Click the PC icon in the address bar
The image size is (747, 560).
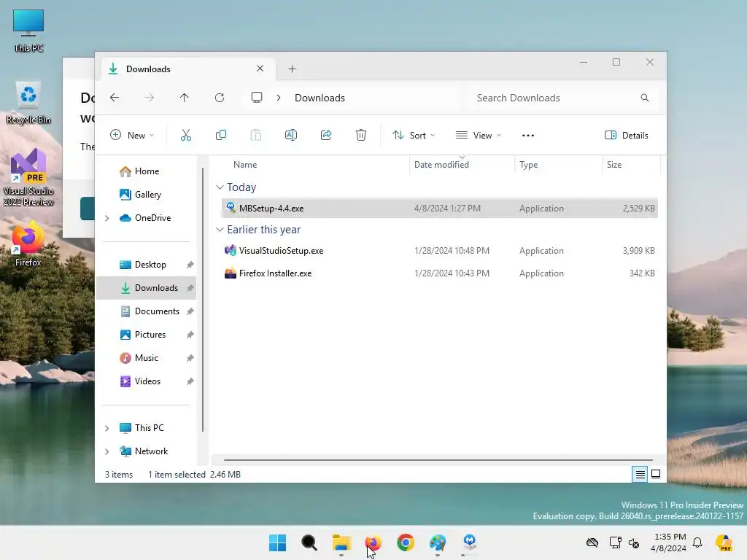[x=257, y=98]
